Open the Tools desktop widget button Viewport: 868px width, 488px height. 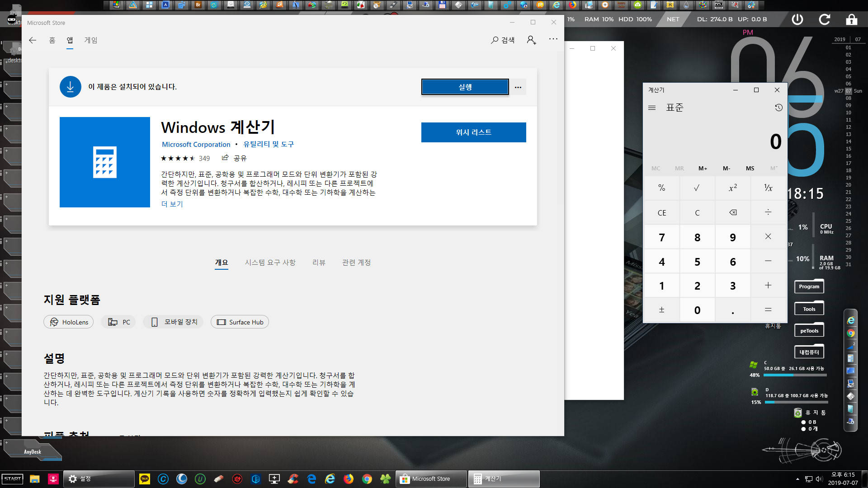point(809,309)
